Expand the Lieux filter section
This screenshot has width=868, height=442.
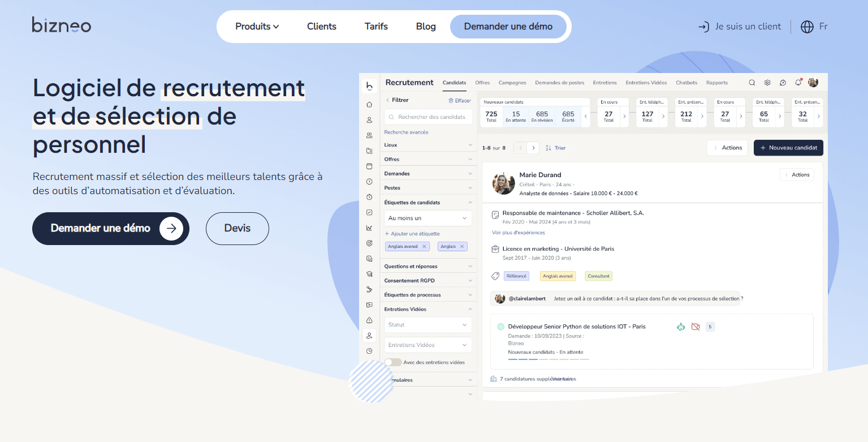pos(429,145)
